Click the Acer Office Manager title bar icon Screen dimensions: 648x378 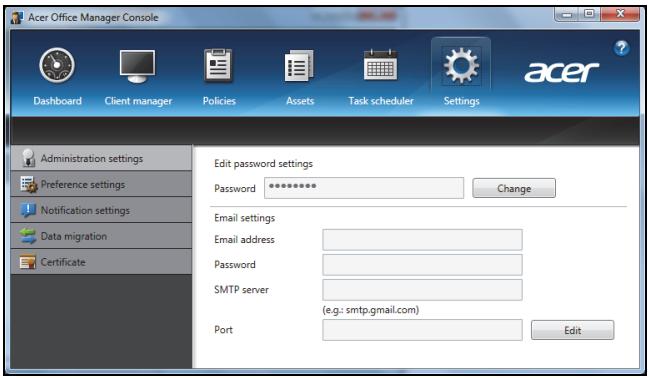pyautogui.click(x=17, y=17)
